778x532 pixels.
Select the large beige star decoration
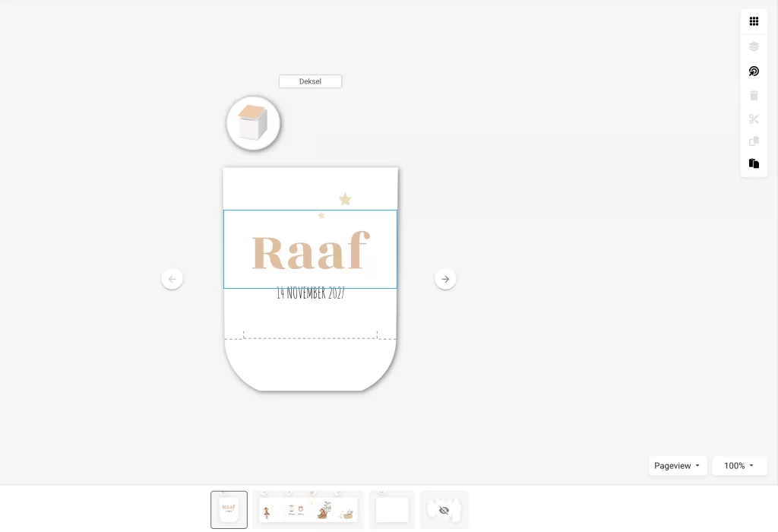pyautogui.click(x=345, y=199)
